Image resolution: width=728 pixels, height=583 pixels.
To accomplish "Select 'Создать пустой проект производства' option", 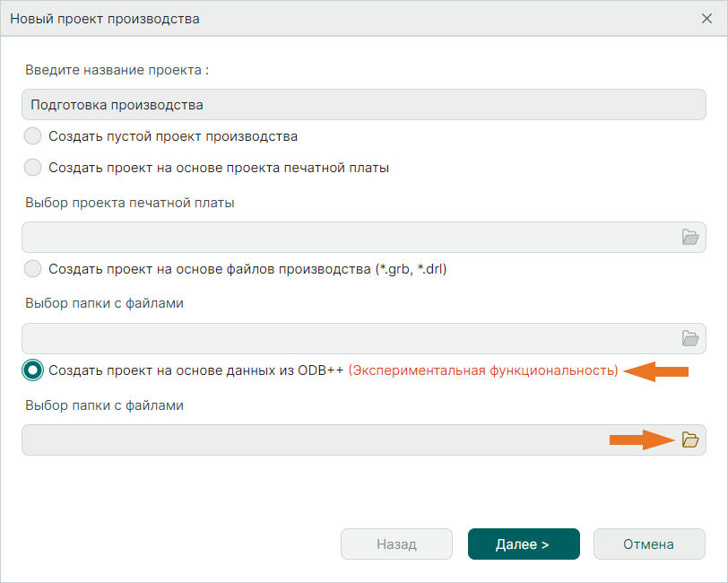I will 32,136.
